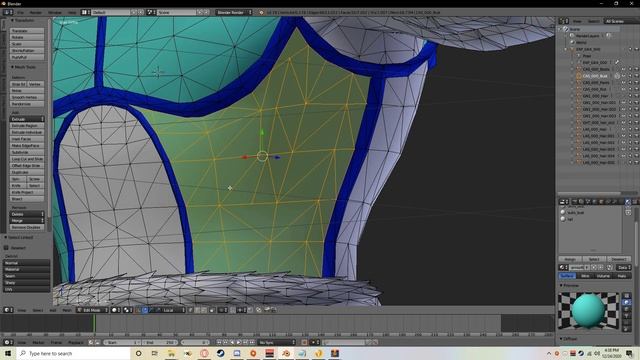Switch to vertex select mode icon
This screenshot has width=640, height=360.
click(190, 310)
